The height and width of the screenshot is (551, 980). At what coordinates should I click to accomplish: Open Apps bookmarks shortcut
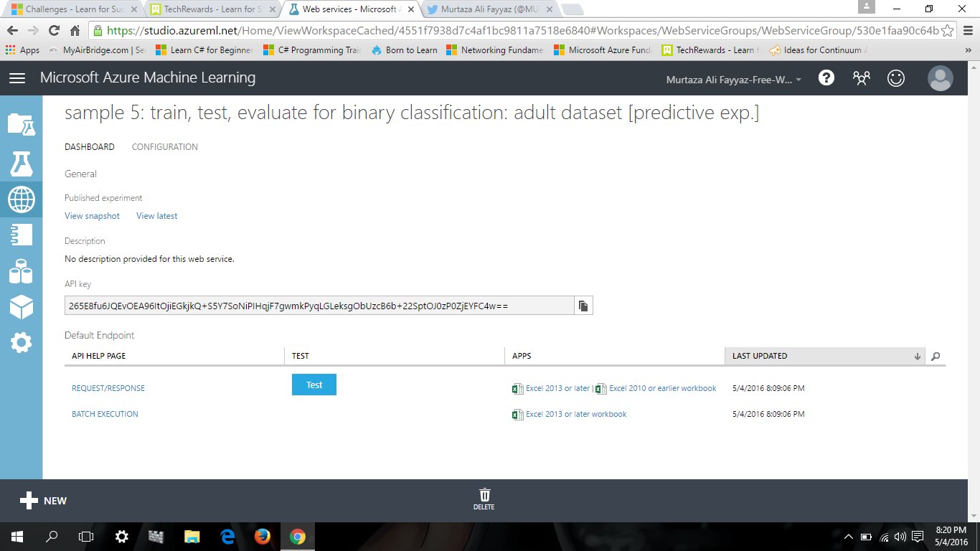pyautogui.click(x=23, y=50)
